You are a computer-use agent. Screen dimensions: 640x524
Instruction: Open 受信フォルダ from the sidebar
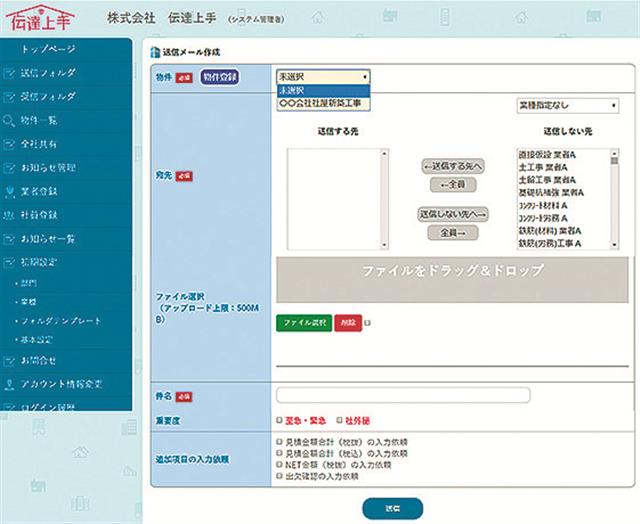(49, 96)
